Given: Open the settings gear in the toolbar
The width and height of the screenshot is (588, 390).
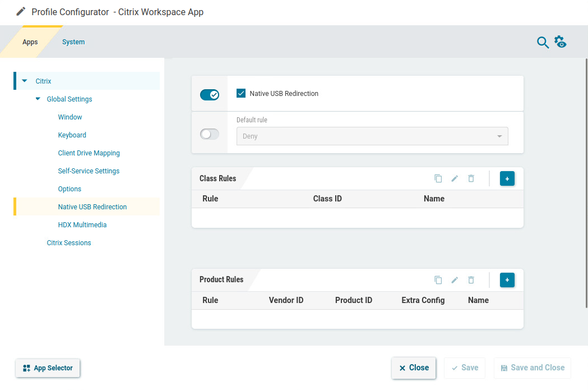Looking at the screenshot, I should (x=561, y=42).
